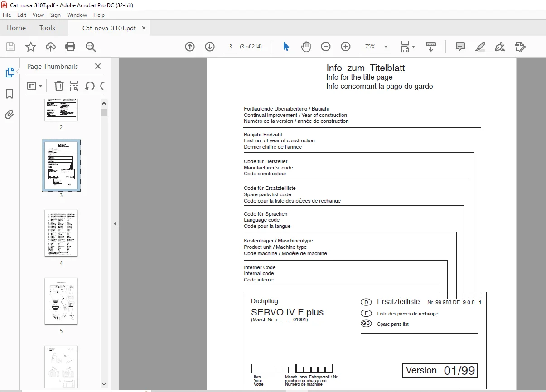Add a comment sticky note
The height and width of the screenshot is (392, 546).
click(460, 47)
